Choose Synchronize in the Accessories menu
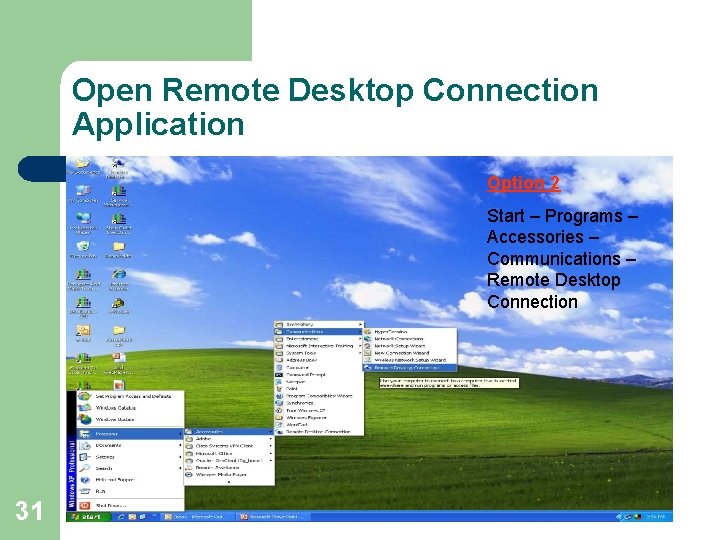720x540 pixels. (319, 403)
